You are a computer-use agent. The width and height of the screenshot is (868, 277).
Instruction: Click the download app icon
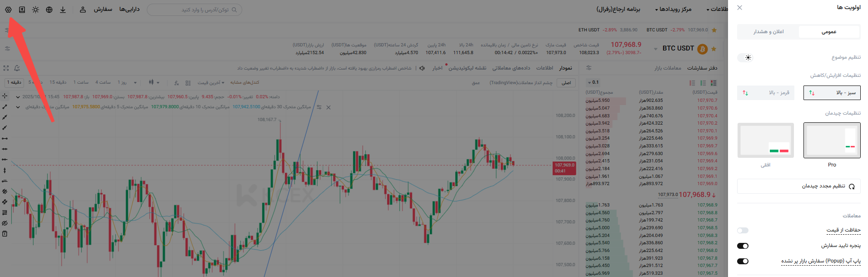63,10
